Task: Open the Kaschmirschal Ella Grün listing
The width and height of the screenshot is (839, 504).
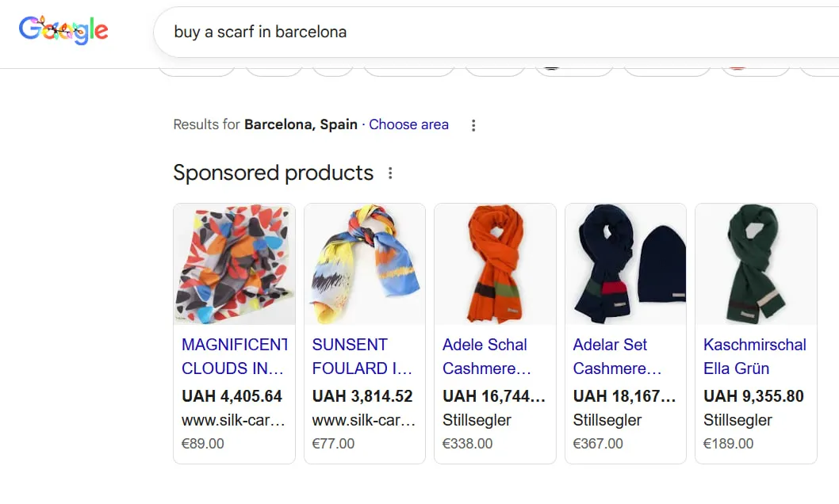Action: pyautogui.click(x=754, y=357)
